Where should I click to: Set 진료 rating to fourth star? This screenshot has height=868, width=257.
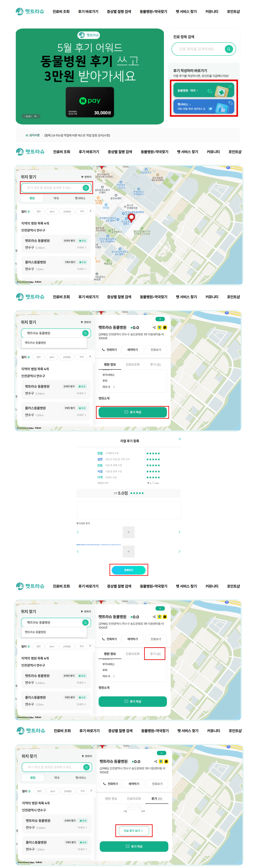(x=156, y=465)
